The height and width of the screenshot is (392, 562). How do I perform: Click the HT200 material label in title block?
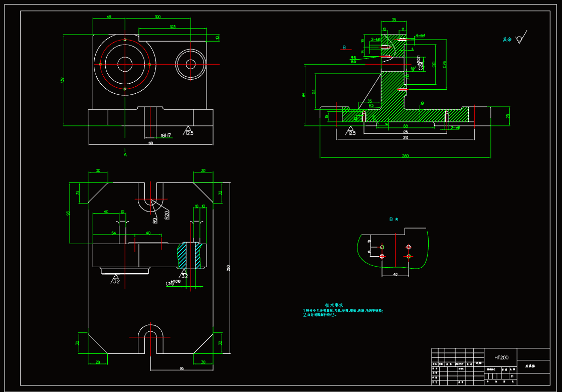point(501,357)
